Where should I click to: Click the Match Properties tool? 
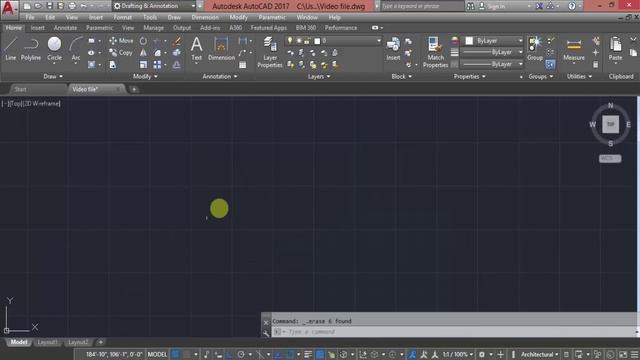pos(435,52)
